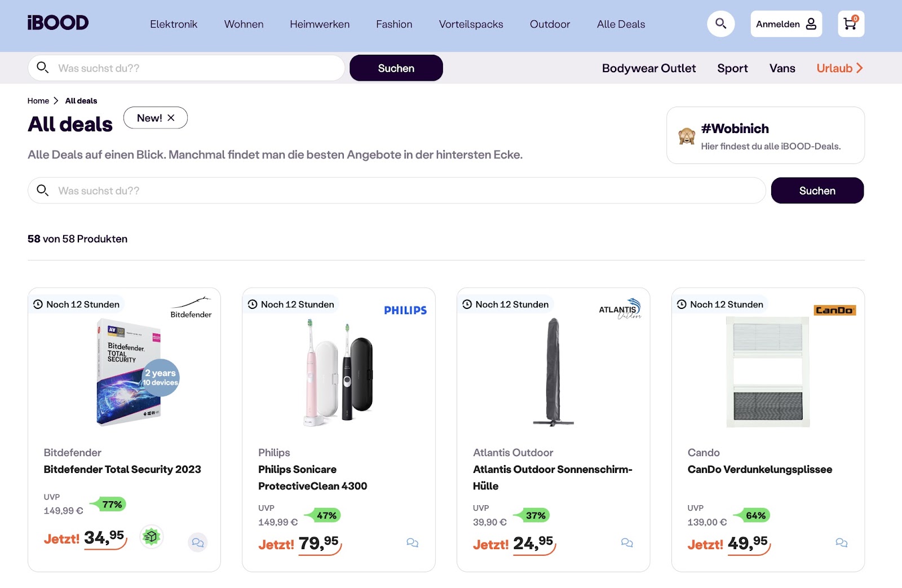Click 'Philips Sonicare ProtectiveClean 4300' title
The width and height of the screenshot is (902, 588).
[x=313, y=478]
